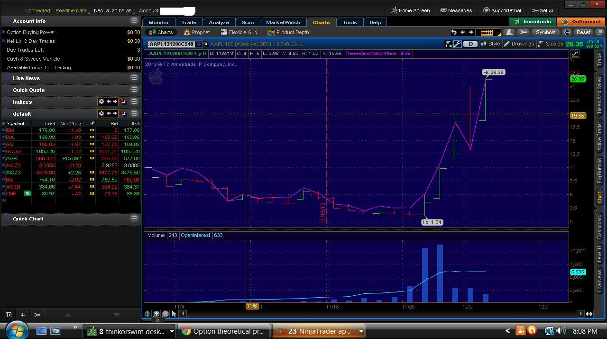Expand the Quick Chart section
Screen dimensions: 607x364
(8, 218)
